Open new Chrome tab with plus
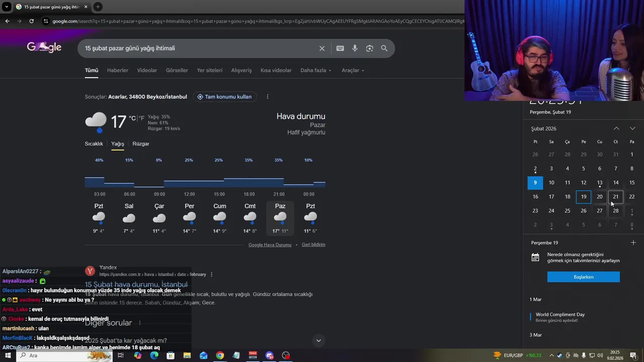This screenshot has height=362, width=644. (x=98, y=7)
